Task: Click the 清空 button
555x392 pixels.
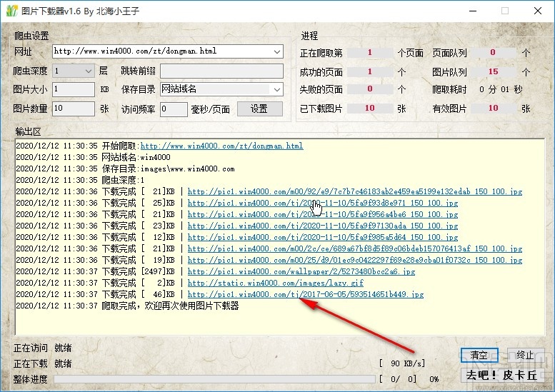Action: click(479, 355)
